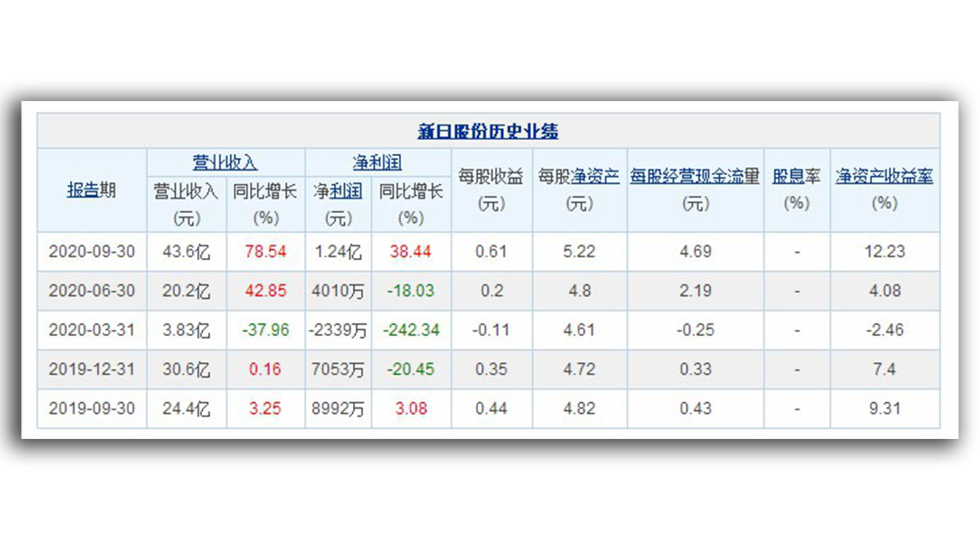The height and width of the screenshot is (540, 980).
Task: Click the 3.83亿 revenue cell
Action: click(x=186, y=330)
